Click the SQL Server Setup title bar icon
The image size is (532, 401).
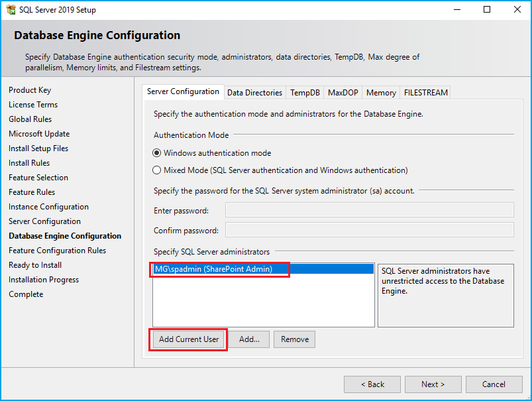coord(10,10)
